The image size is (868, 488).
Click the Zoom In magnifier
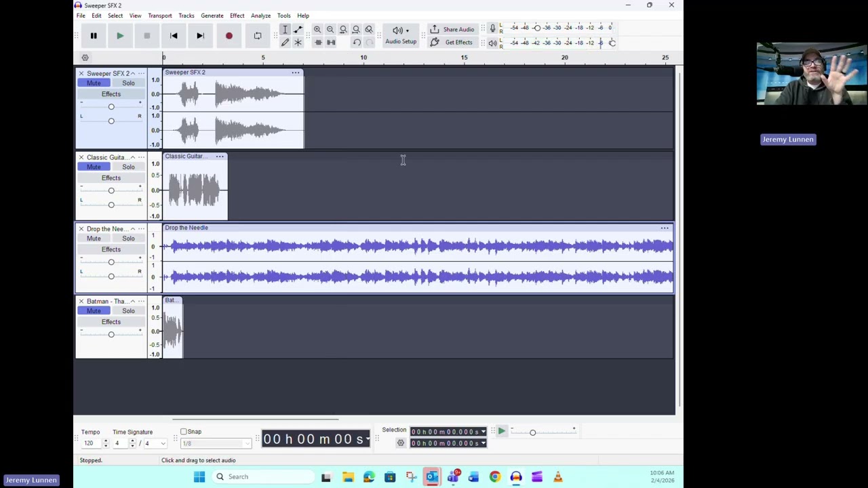[x=317, y=30]
